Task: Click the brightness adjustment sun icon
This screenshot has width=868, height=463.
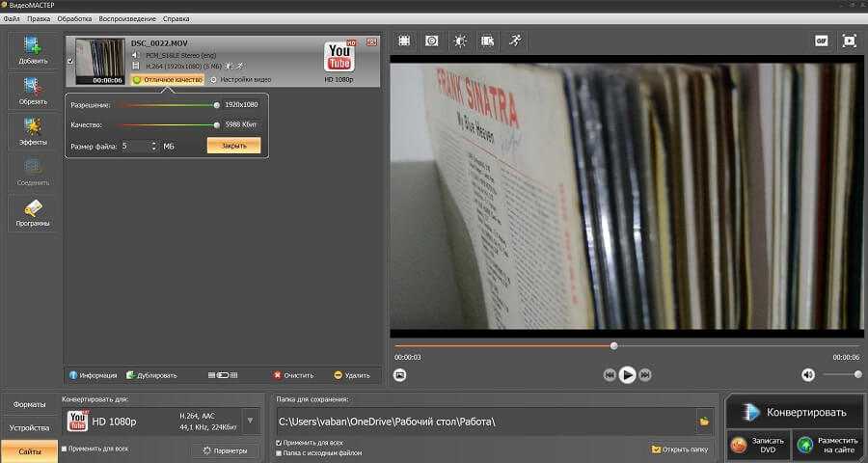Action: [459, 41]
